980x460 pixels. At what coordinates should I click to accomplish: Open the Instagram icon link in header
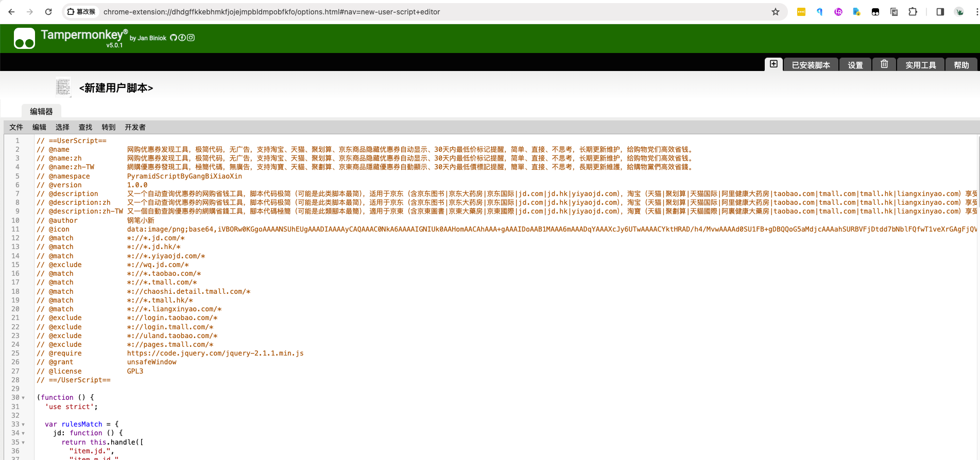pyautogui.click(x=191, y=38)
